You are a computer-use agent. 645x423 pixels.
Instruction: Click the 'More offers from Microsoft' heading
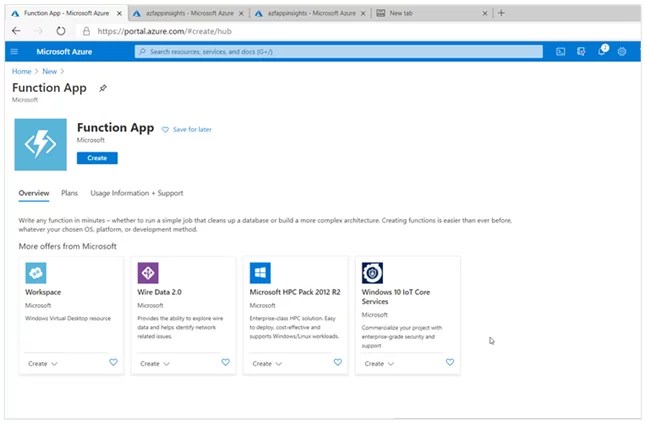tap(67, 246)
